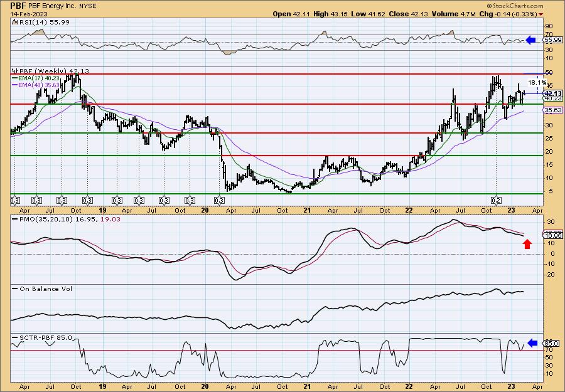Open the StockCharts.com copyright link
Image resolution: width=565 pixels, height=392 pixels.
[515, 6]
